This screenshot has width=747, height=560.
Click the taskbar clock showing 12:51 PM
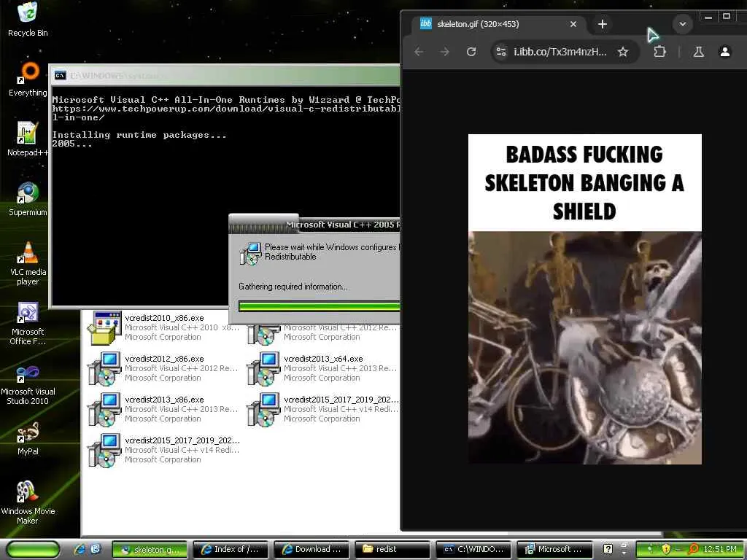(x=719, y=549)
